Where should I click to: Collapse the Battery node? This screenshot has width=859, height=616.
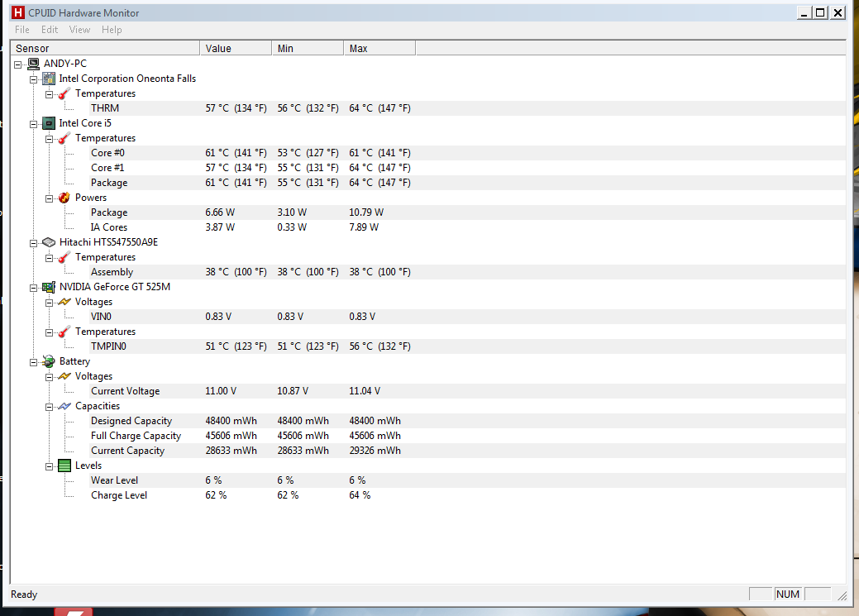(33, 362)
